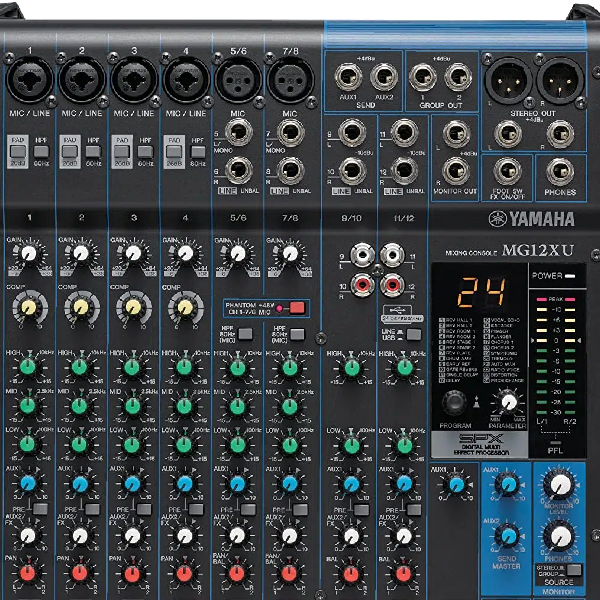Click the AUX1 SEND MASTER knob

[x=509, y=485]
